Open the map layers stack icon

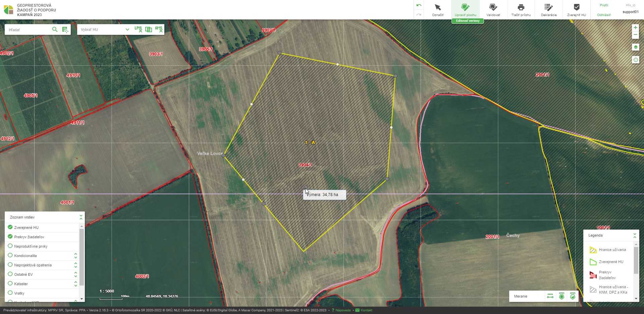[635, 47]
